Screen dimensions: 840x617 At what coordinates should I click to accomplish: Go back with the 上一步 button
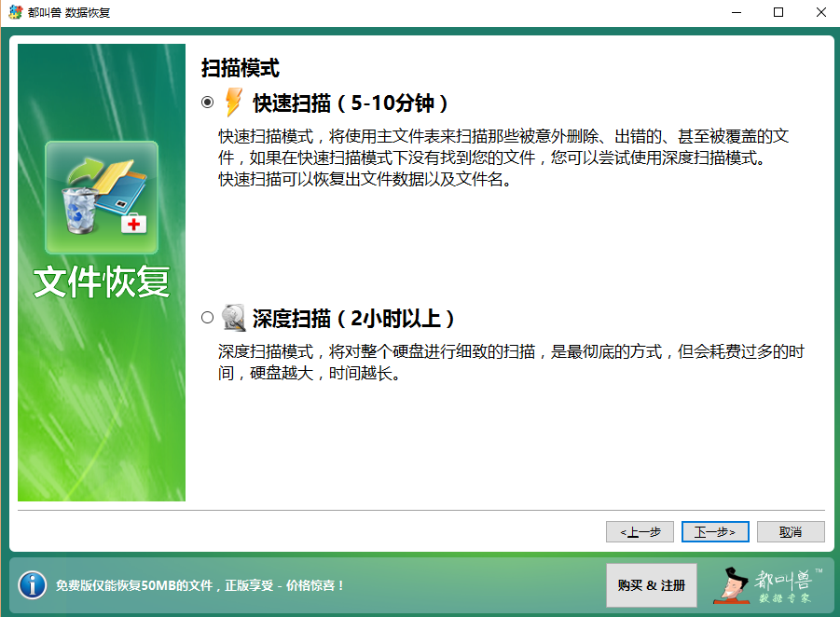coord(639,531)
